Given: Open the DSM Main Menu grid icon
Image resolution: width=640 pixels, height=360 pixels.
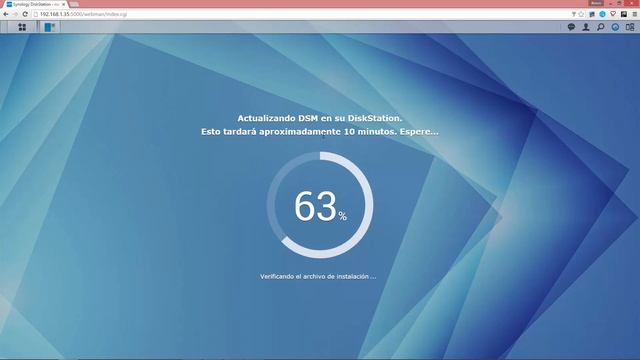Looking at the screenshot, I should click(22, 27).
